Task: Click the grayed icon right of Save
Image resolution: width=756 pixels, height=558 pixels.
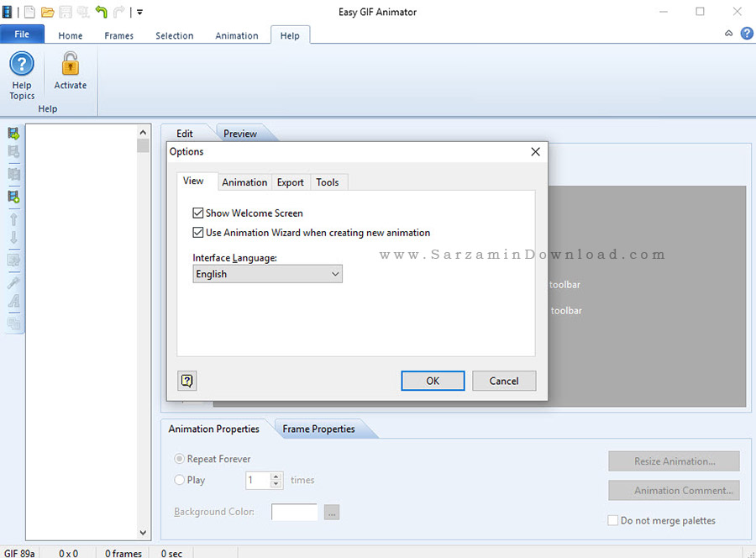Action: pyautogui.click(x=83, y=12)
